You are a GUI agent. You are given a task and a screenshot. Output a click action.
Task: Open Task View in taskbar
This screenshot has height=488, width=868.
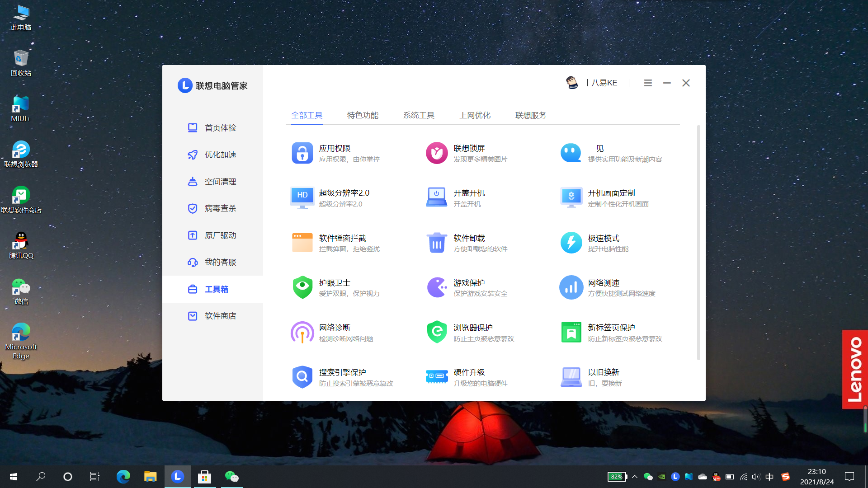point(95,477)
